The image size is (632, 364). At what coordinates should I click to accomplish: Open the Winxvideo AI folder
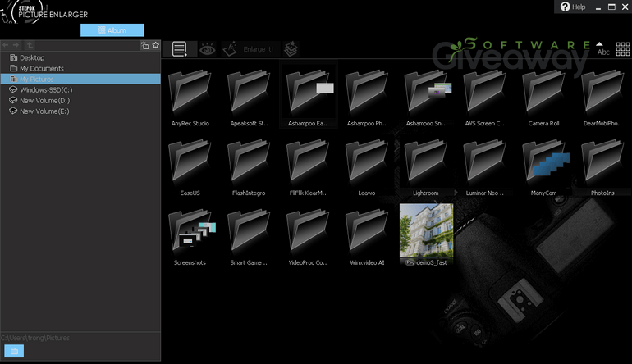(366, 237)
